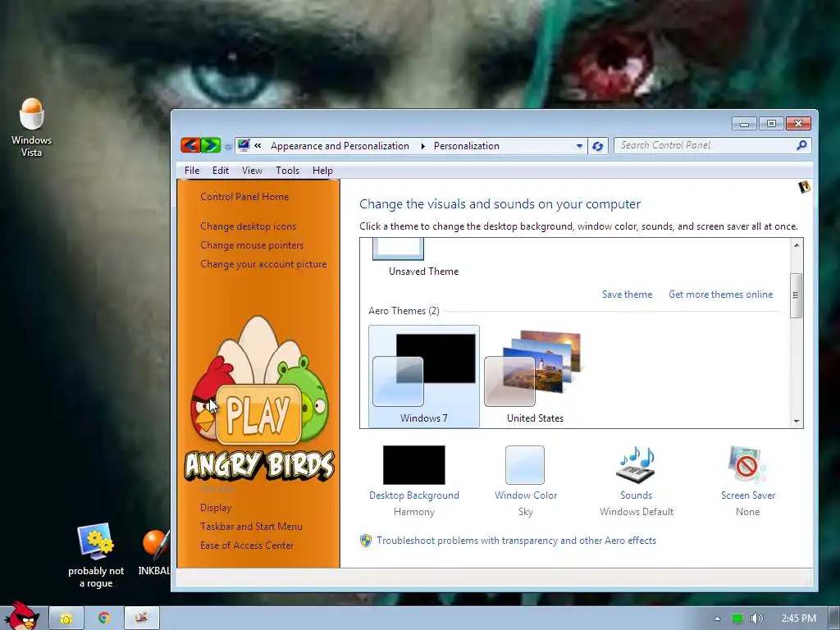Select the Windows 7 Aero theme
This screenshot has height=630, width=840.
click(424, 376)
